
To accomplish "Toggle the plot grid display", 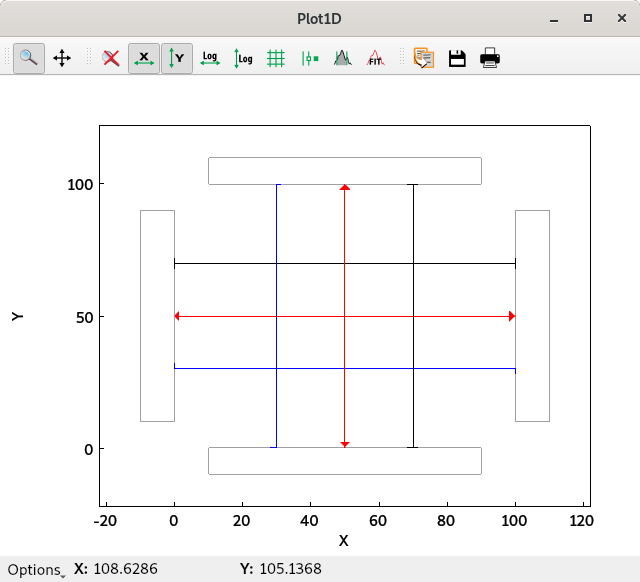I will tap(276, 58).
